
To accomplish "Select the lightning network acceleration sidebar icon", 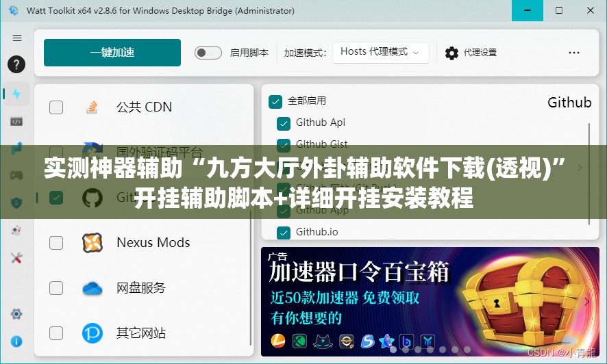I will [16, 93].
